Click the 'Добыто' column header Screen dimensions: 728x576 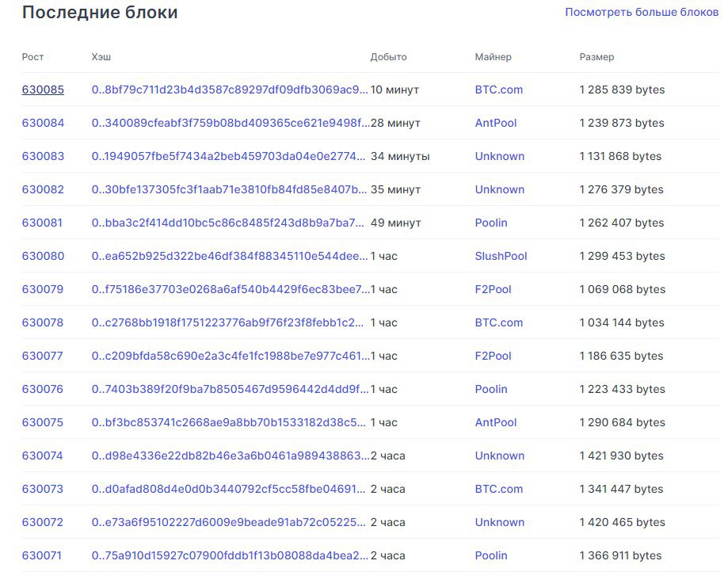click(x=389, y=57)
